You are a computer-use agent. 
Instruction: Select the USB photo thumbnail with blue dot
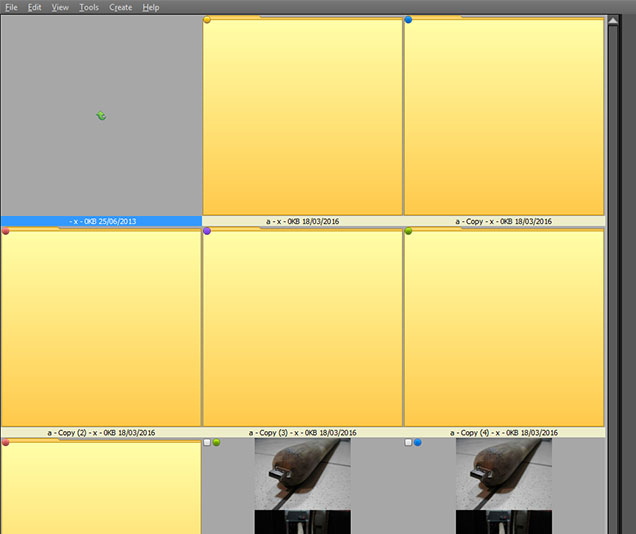(x=504, y=486)
